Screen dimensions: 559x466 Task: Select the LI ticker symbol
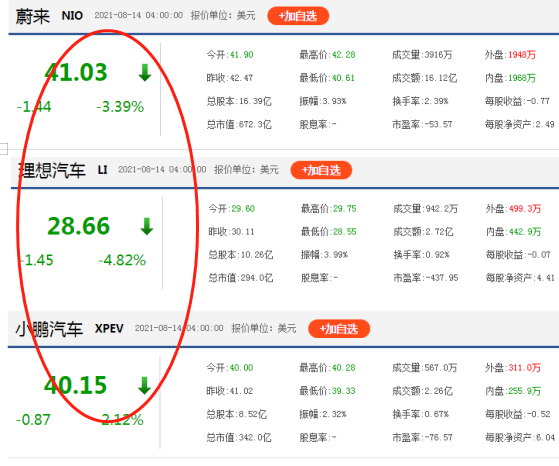coord(103,170)
